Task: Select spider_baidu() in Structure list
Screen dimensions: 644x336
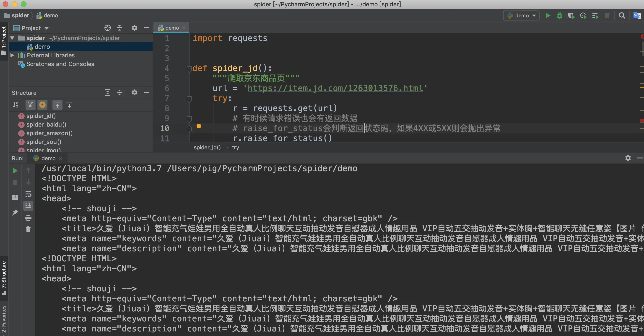Action: [x=46, y=125]
